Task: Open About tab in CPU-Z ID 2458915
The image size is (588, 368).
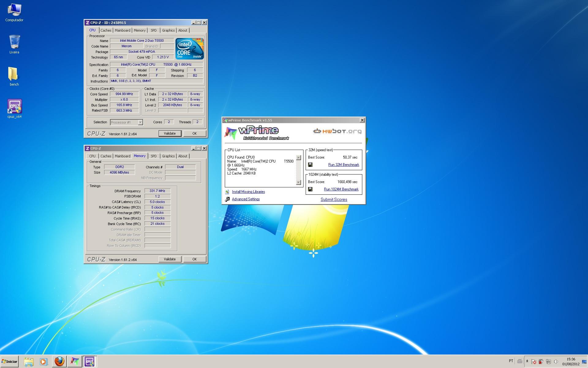Action: [183, 30]
